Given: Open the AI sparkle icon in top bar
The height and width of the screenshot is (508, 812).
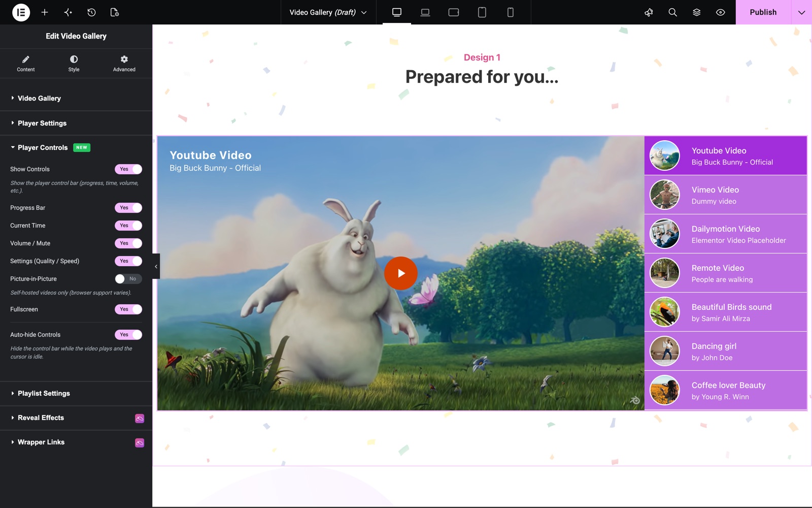Looking at the screenshot, I should coord(68,12).
